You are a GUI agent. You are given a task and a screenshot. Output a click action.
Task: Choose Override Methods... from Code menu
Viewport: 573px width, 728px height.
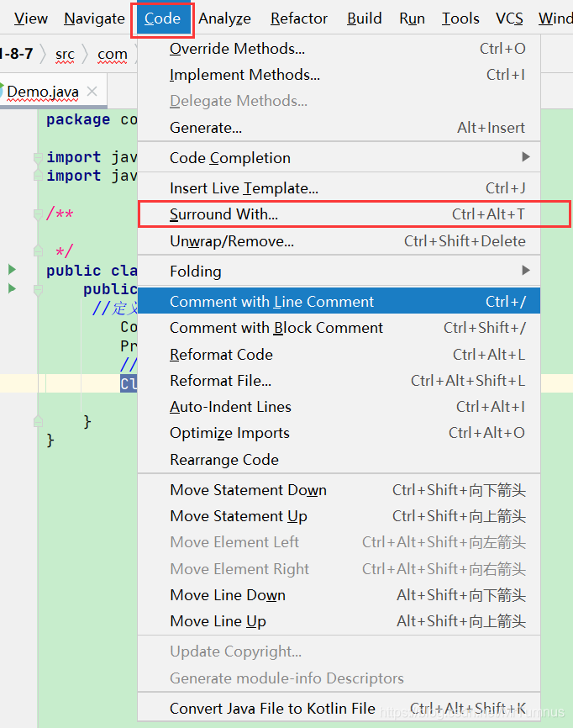[339, 49]
